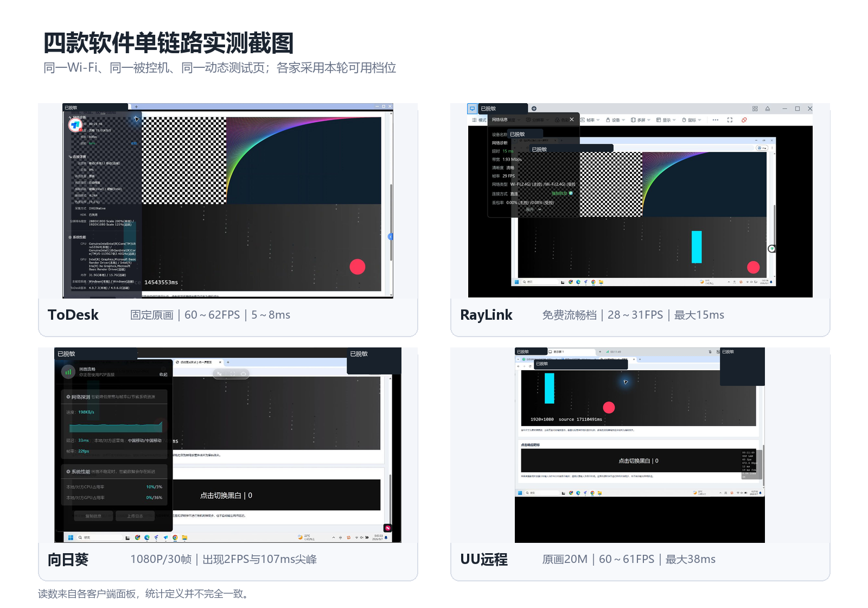Open File Explorer in the UU远程 remote taskbar

599,493
